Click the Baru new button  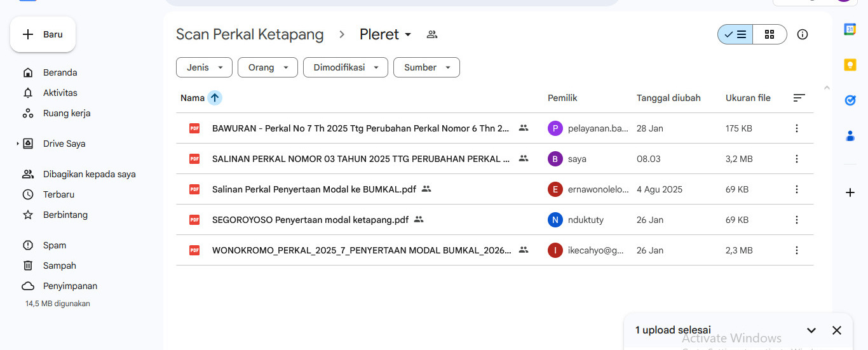(x=43, y=34)
